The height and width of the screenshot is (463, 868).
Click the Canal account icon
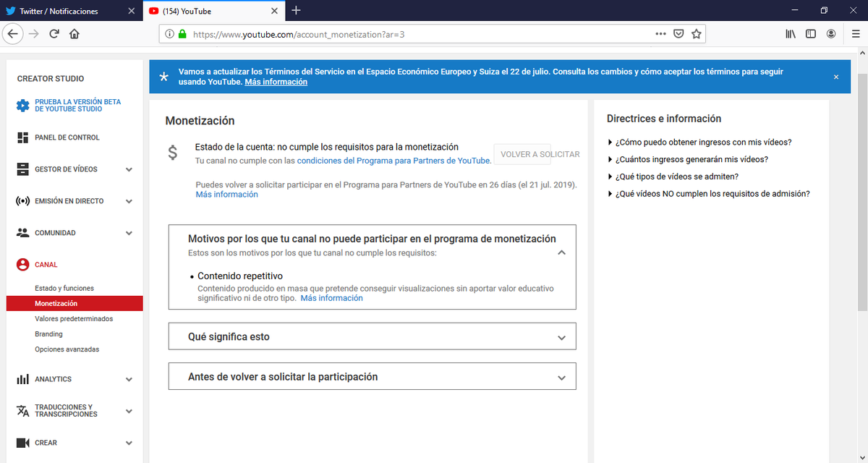(22, 265)
